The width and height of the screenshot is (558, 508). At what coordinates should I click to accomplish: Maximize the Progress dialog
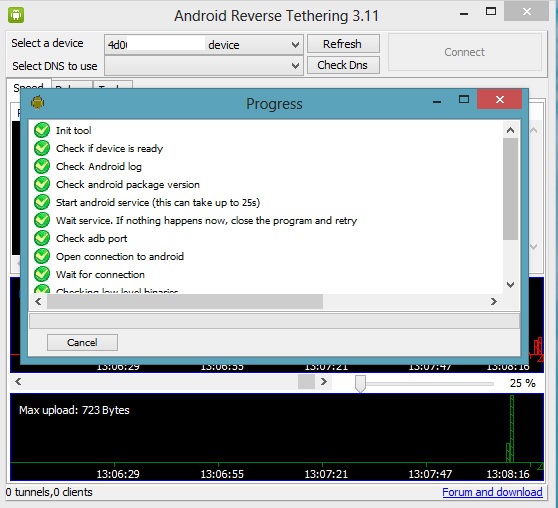pyautogui.click(x=464, y=99)
